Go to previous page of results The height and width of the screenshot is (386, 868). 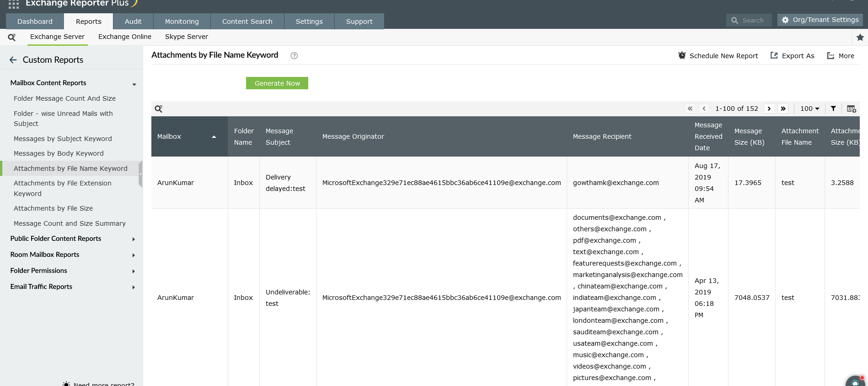704,109
